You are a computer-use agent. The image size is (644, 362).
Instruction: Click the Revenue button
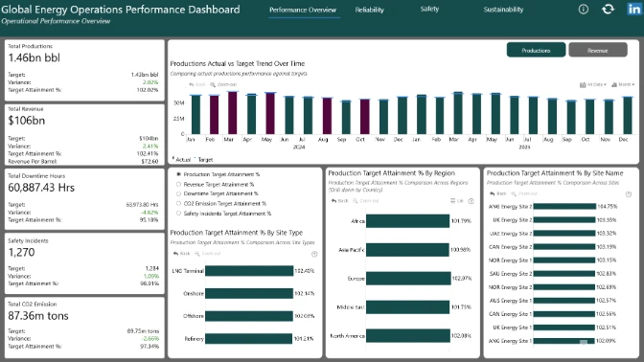[598, 50]
